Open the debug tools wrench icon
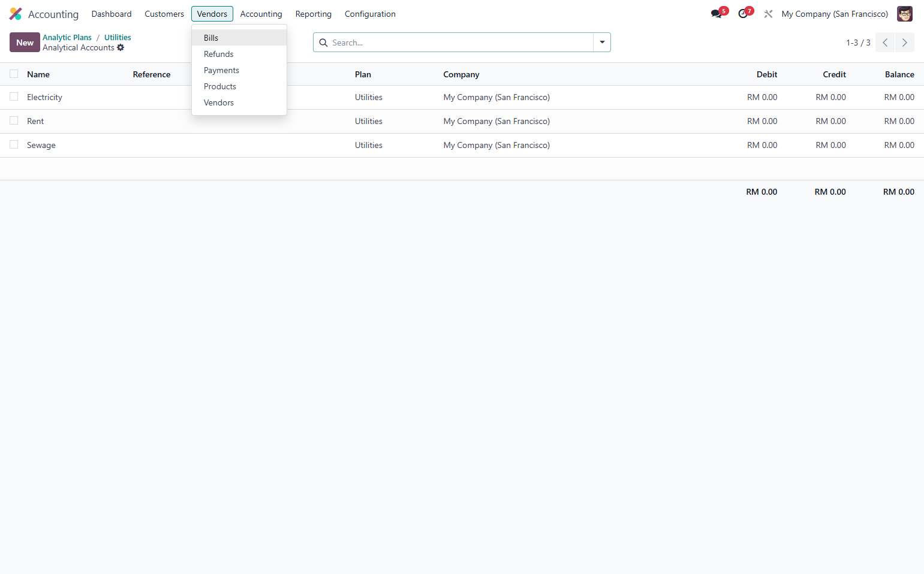The width and height of the screenshot is (924, 574). pyautogui.click(x=768, y=14)
